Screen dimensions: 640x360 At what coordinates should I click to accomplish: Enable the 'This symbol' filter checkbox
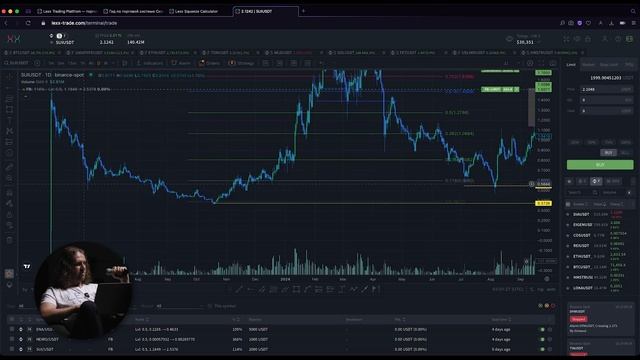(x=210, y=306)
